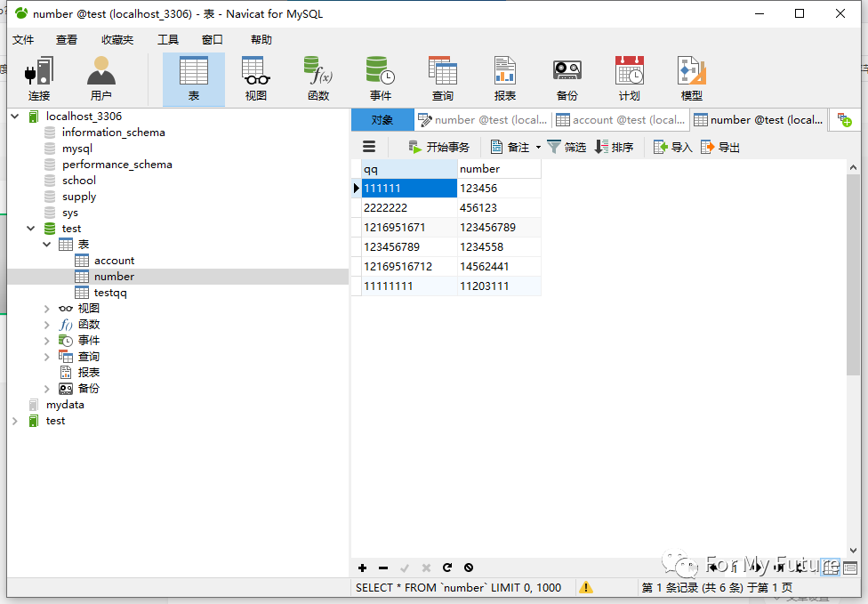
Task: Open the 视图 views toolbar button
Action: (x=256, y=78)
